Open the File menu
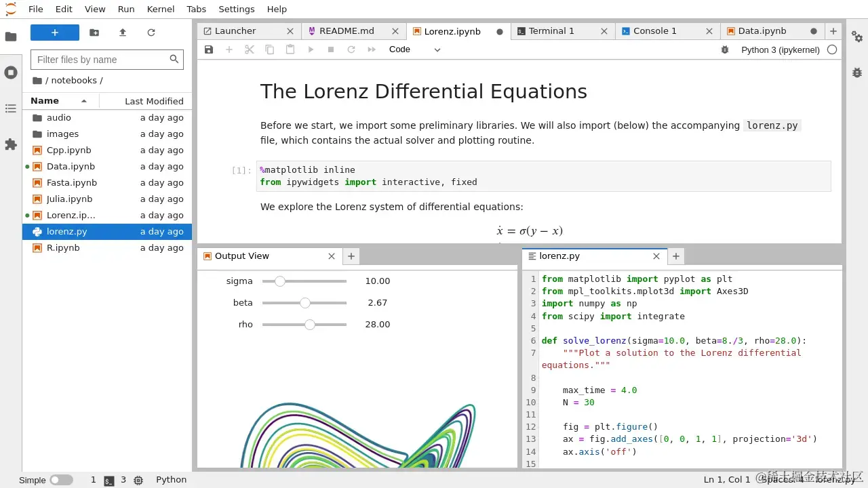Screen dimensions: 868x488 coord(36,9)
